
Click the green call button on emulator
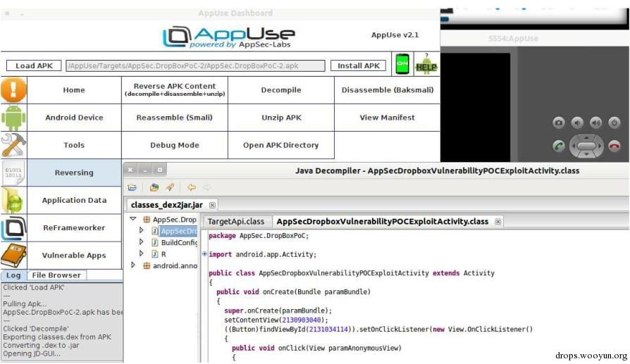559,146
